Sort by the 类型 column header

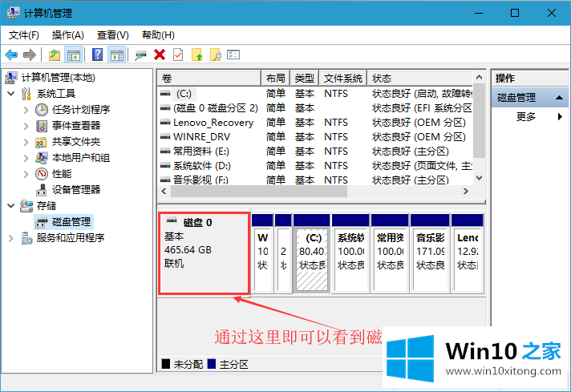[305, 79]
